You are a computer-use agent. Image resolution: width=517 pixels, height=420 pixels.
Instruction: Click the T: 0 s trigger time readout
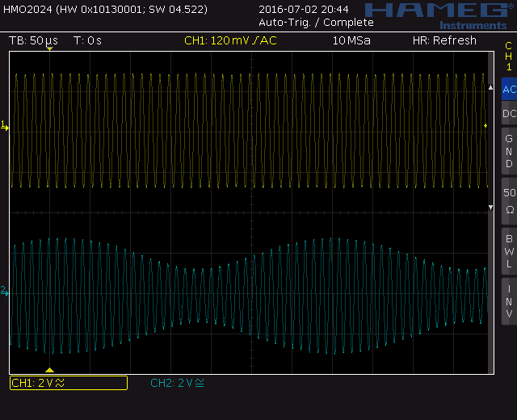click(x=87, y=40)
